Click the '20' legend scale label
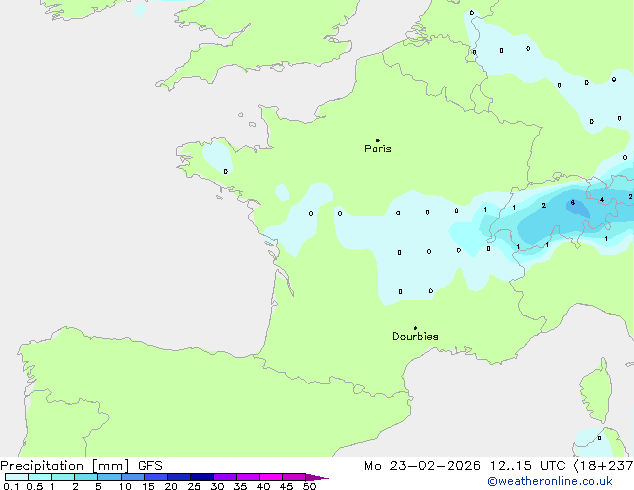Viewport: 634px width, 490px height. click(171, 486)
